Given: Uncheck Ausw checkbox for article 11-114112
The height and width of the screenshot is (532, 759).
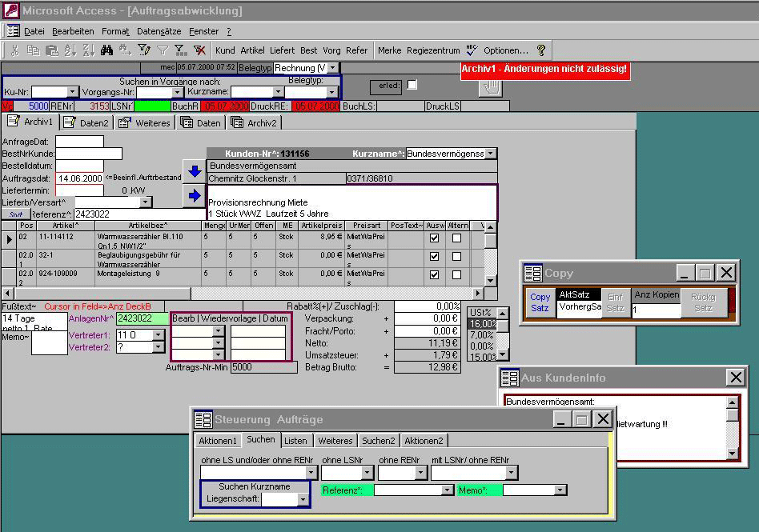Looking at the screenshot, I should tap(434, 238).
